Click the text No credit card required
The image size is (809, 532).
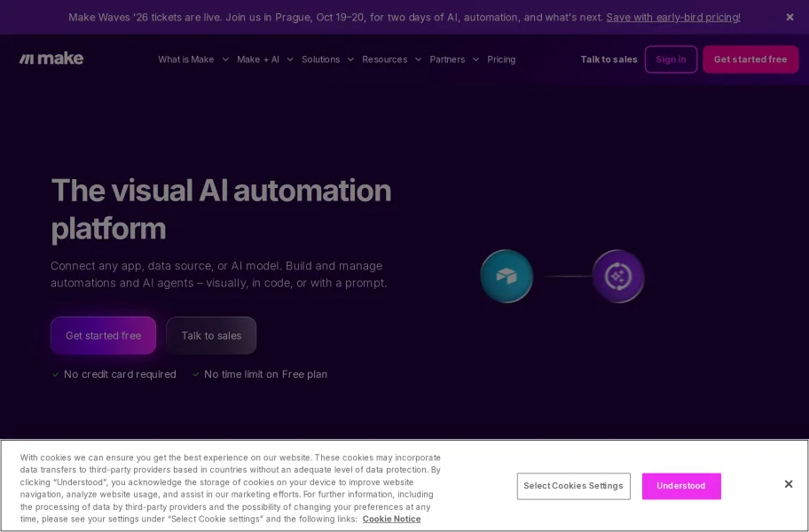(120, 374)
